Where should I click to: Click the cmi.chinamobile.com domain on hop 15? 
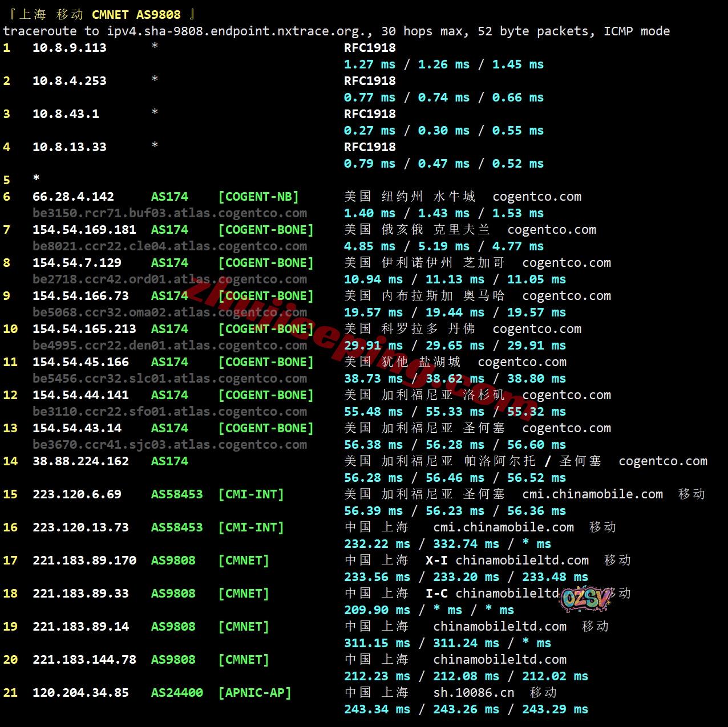(x=592, y=494)
